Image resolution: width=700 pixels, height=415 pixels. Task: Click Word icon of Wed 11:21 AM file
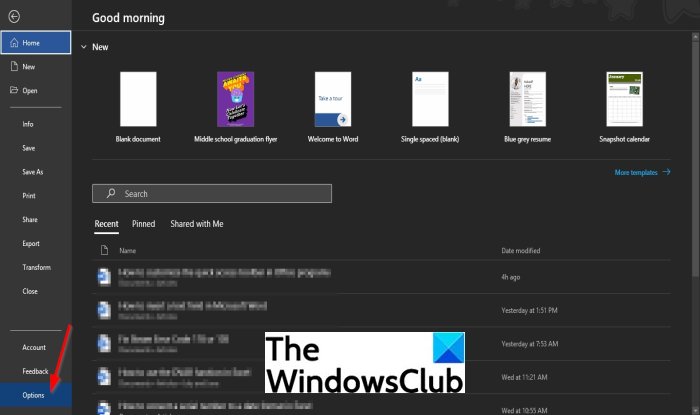104,377
